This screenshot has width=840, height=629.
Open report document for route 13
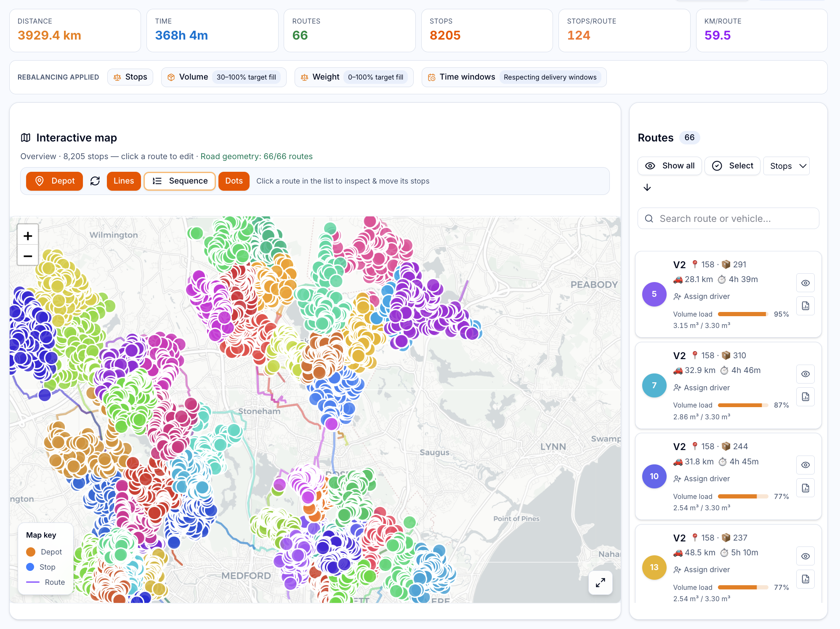[805, 579]
